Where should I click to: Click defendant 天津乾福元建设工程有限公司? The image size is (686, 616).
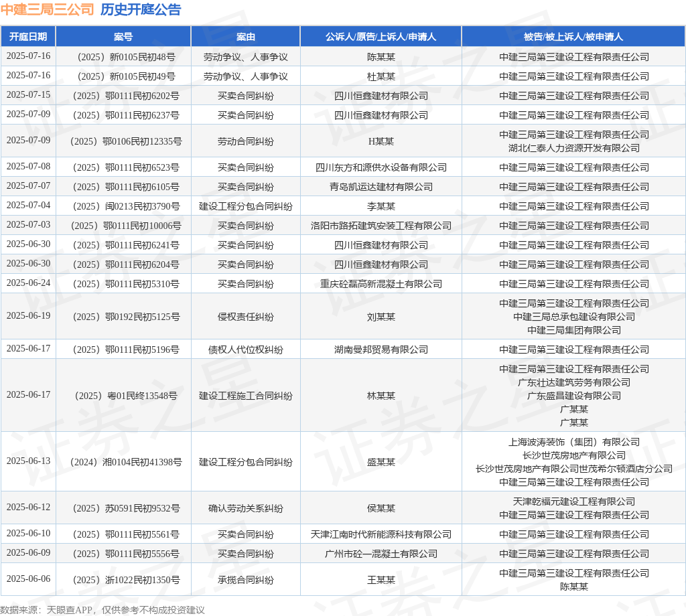point(573,502)
